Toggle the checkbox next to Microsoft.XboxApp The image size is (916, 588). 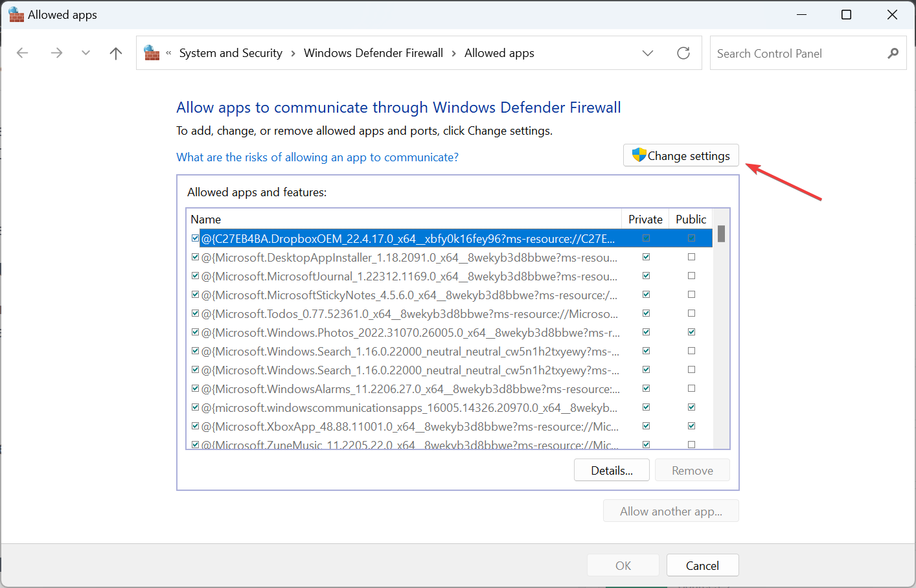195,425
